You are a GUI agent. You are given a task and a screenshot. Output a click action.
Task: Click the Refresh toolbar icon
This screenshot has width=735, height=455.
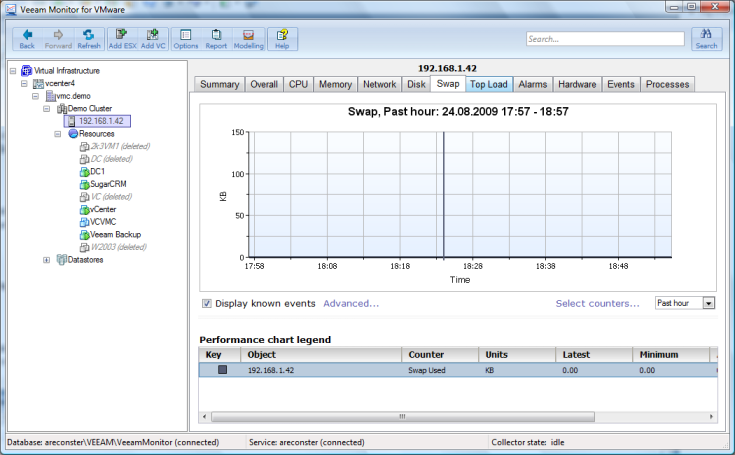click(89, 38)
